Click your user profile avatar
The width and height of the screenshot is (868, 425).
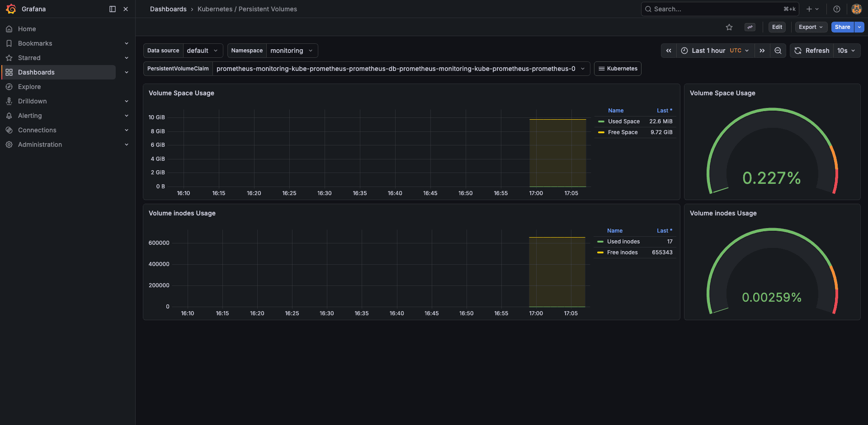point(856,9)
